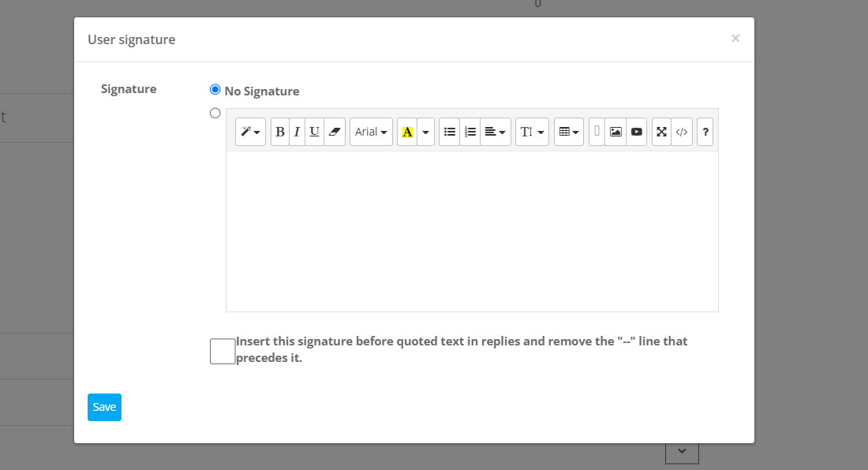Close the User signature dialog

(x=735, y=38)
